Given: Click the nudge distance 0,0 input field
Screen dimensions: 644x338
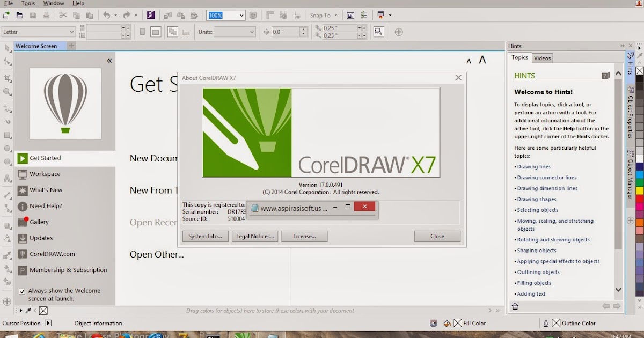Looking at the screenshot, I should [286, 32].
